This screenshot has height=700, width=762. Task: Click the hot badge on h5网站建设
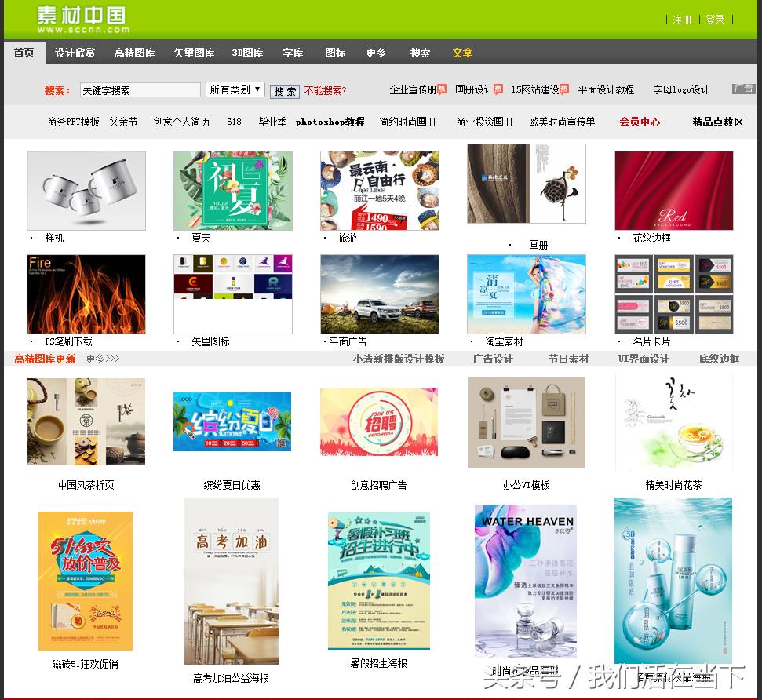click(x=565, y=89)
